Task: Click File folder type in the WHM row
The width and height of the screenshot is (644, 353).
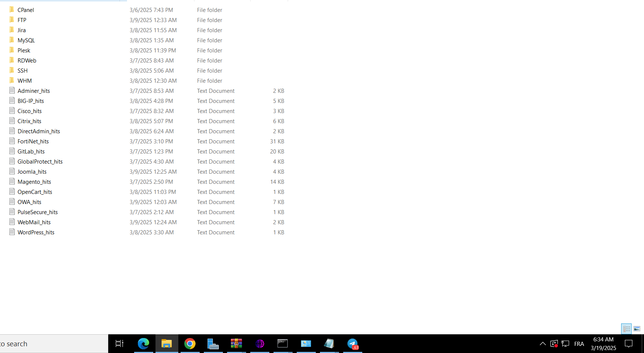Action: pos(209,81)
